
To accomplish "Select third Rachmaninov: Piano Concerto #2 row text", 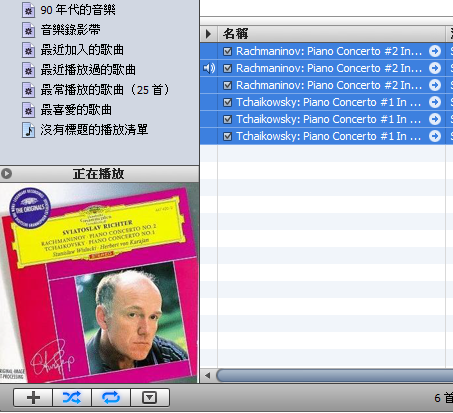I will click(329, 85).
